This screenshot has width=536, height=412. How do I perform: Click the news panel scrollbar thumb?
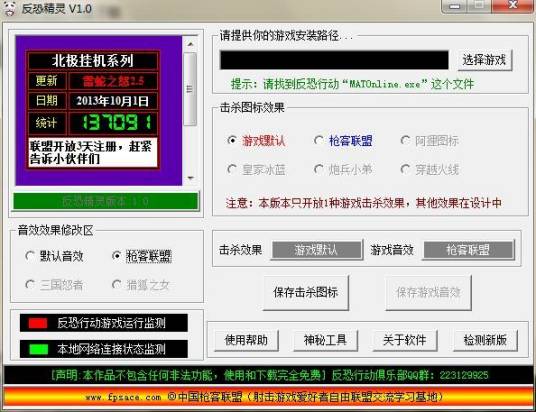pyautogui.click(x=190, y=89)
